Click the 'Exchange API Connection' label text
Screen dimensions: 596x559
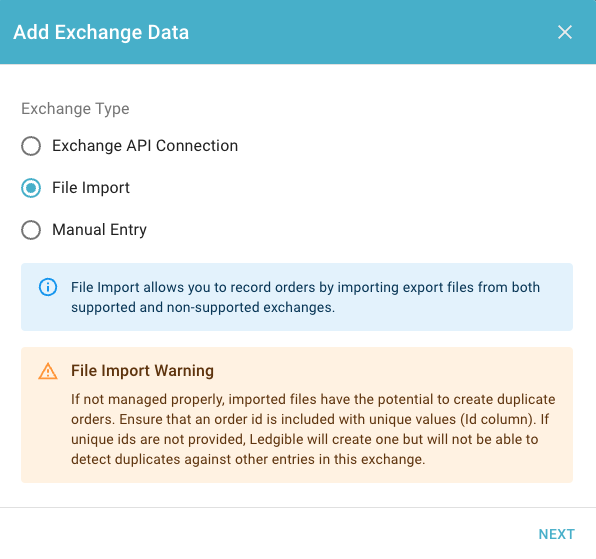pos(145,146)
